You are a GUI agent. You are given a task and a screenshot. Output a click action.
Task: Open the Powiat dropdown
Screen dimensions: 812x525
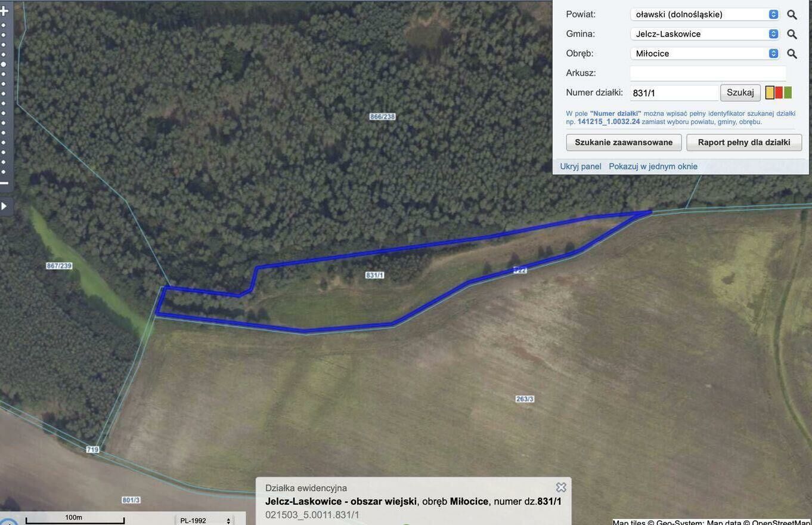point(705,14)
